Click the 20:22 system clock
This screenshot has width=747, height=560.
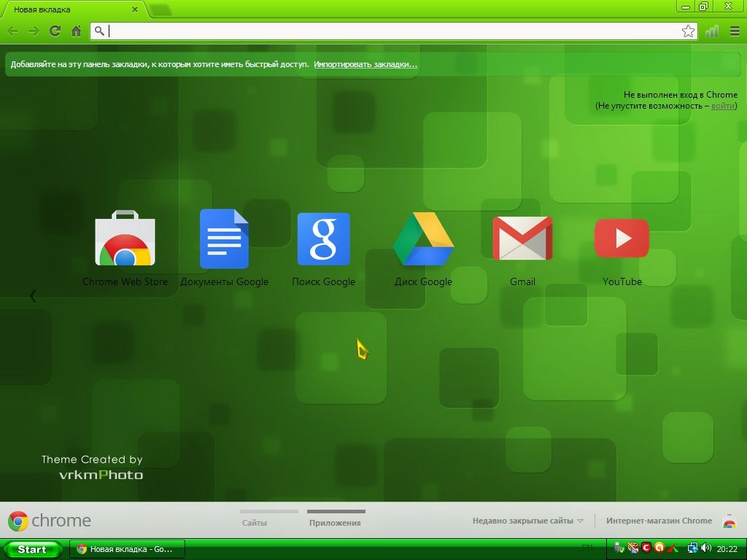pos(727,549)
